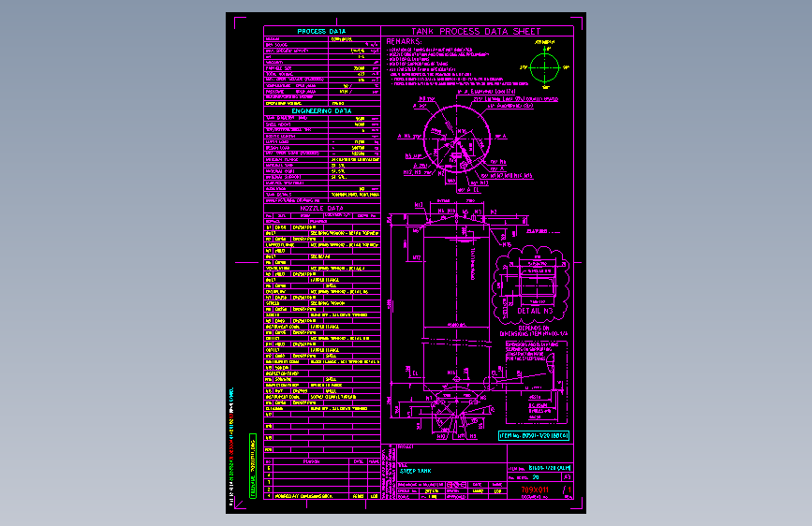Click the DETAIL N3 revision cloud label
This screenshot has height=526, width=812.
click(x=535, y=311)
